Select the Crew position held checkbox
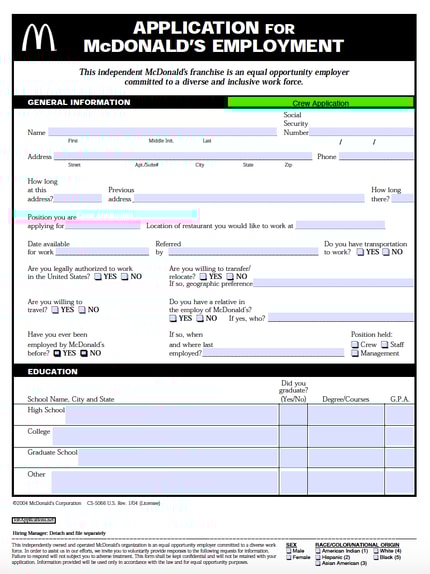The width and height of the screenshot is (430, 574). coord(355,344)
